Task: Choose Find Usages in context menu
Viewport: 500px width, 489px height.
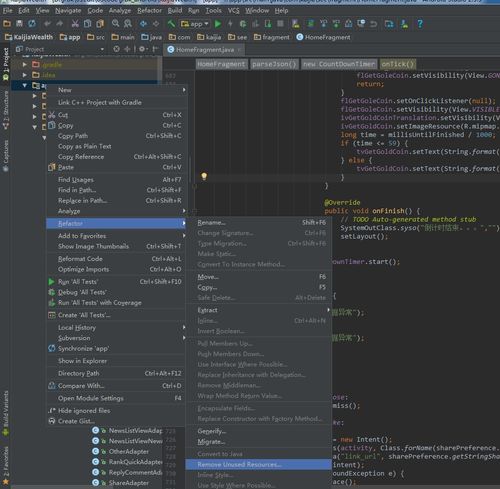Action: [117, 180]
